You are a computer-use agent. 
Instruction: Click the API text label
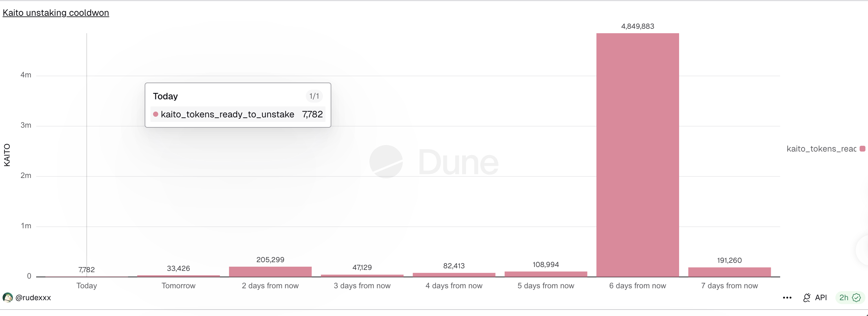click(821, 298)
